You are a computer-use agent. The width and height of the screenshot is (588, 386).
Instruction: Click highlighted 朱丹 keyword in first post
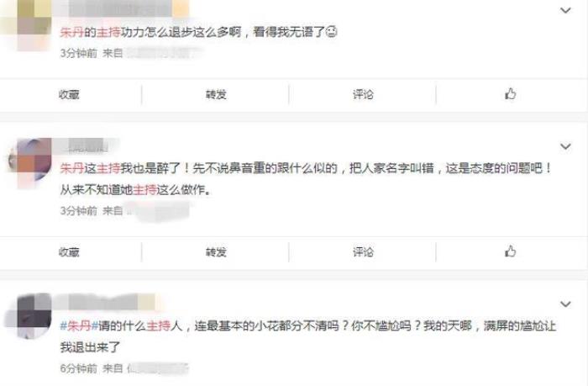pos(72,32)
